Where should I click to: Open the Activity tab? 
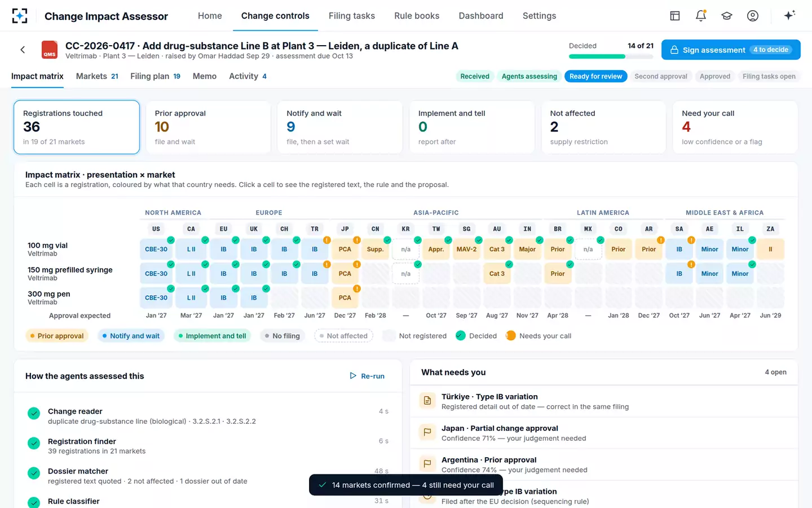click(x=248, y=76)
